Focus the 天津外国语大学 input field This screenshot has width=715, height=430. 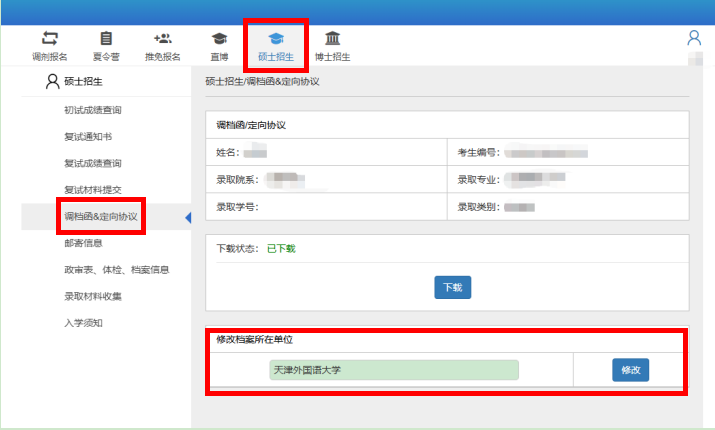pos(394,370)
